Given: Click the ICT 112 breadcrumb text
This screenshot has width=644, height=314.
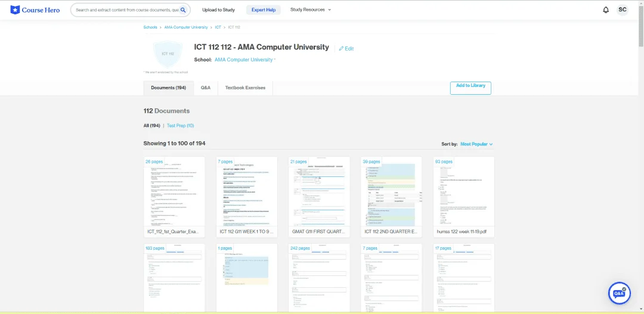Looking at the screenshot, I should 234,27.
